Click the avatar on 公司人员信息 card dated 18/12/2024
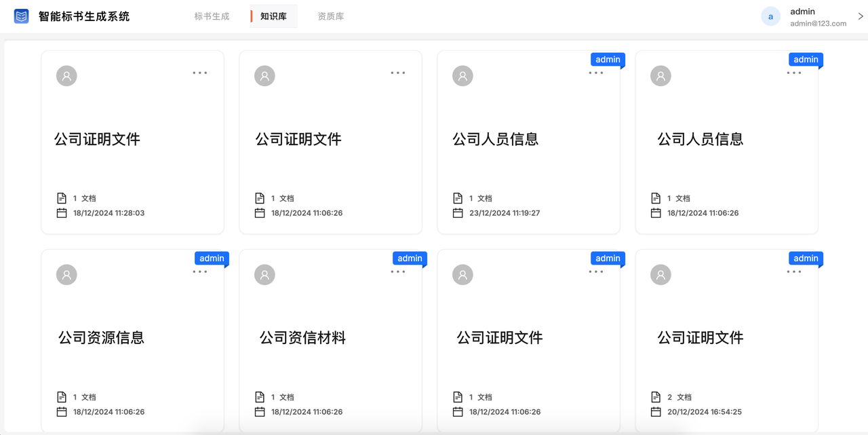 pos(660,76)
